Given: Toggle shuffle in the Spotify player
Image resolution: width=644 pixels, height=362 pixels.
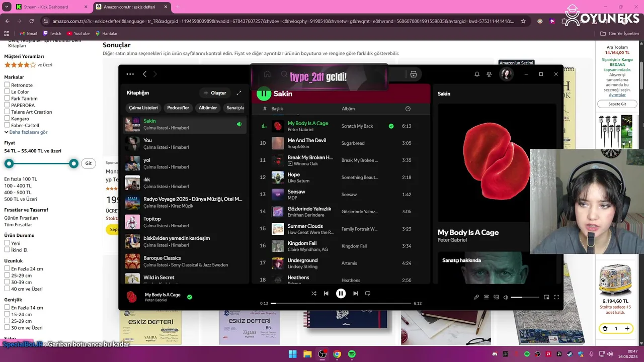Looking at the screenshot, I should tap(314, 294).
